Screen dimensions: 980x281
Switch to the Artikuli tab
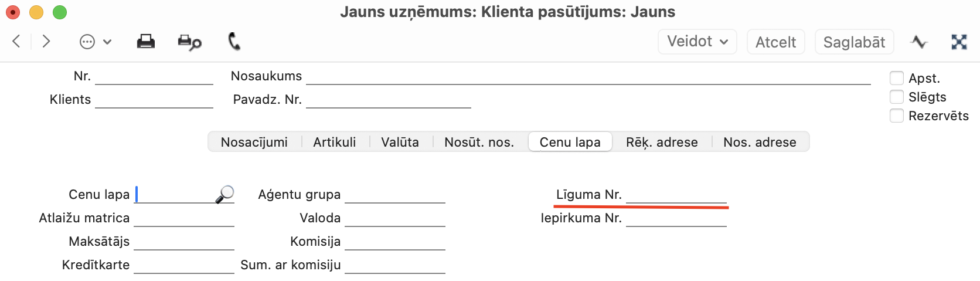(x=335, y=142)
